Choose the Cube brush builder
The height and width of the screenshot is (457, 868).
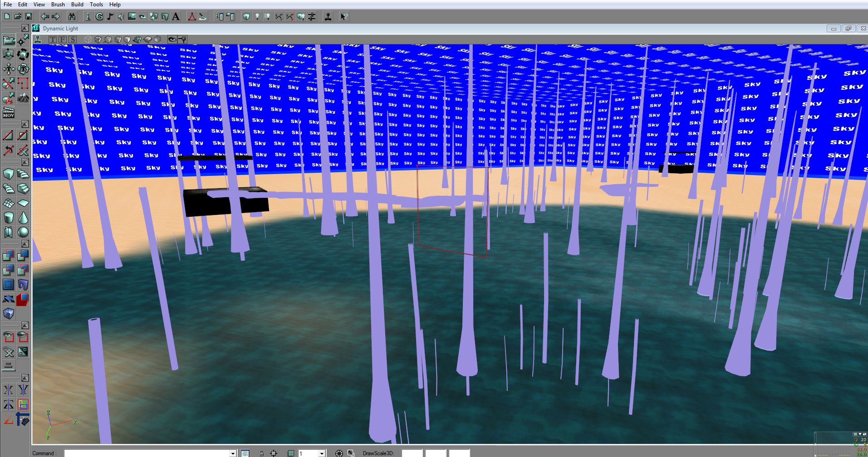(9, 174)
